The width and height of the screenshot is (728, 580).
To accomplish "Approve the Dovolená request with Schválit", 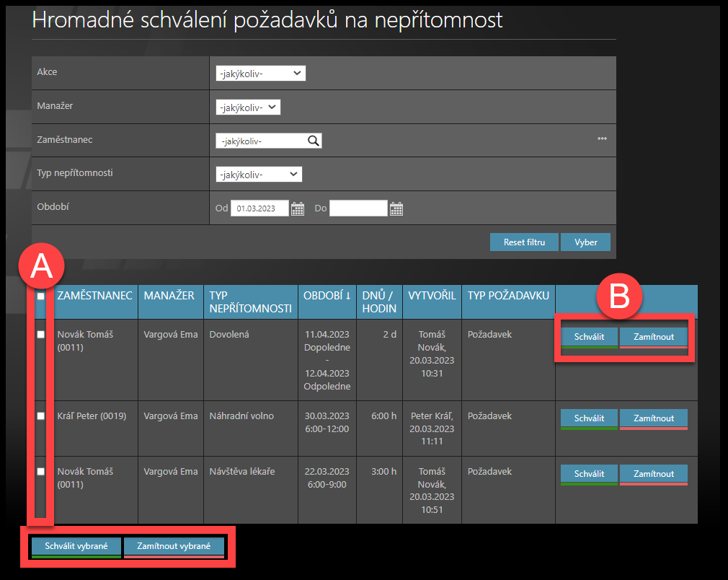I will click(589, 337).
